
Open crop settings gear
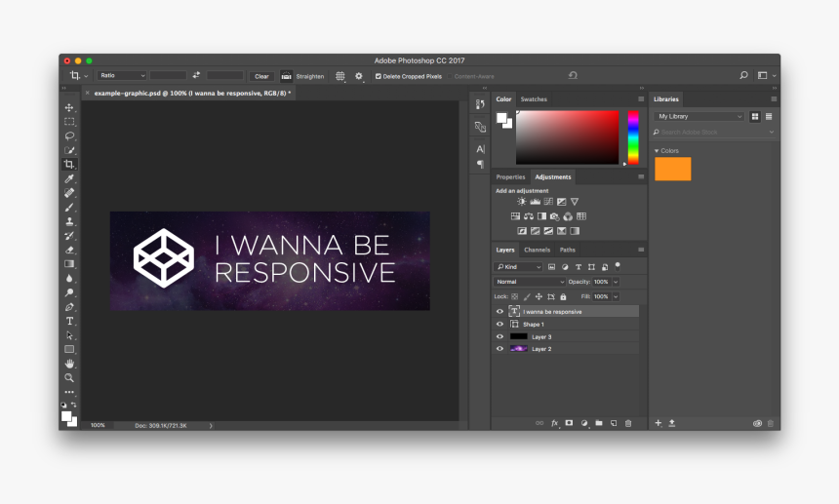(x=358, y=76)
